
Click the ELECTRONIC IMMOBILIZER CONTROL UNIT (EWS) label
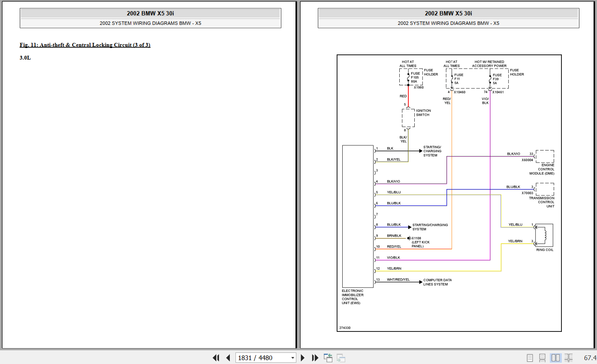coord(353,297)
